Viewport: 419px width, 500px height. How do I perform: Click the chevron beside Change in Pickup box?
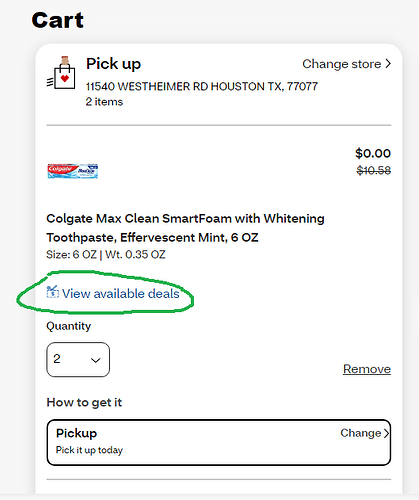coord(386,433)
